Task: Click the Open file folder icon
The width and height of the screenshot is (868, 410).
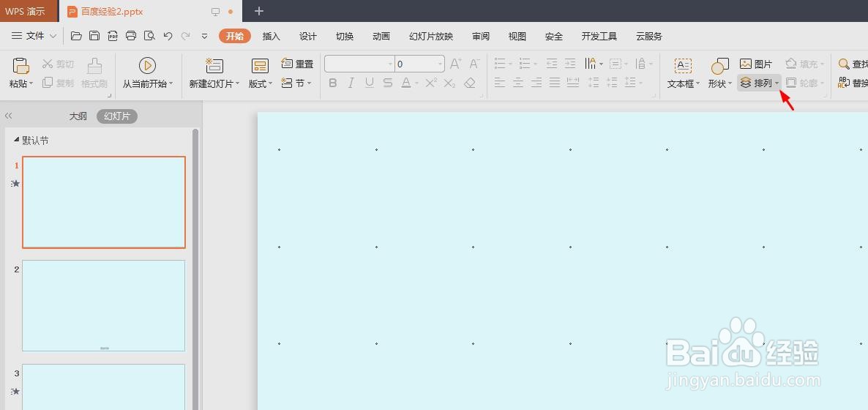Action: tap(76, 36)
